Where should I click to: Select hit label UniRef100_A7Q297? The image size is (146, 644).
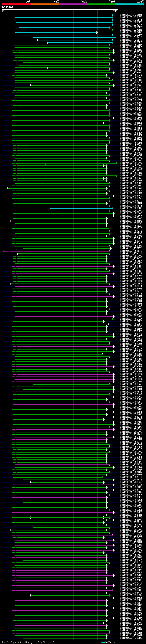131,233
